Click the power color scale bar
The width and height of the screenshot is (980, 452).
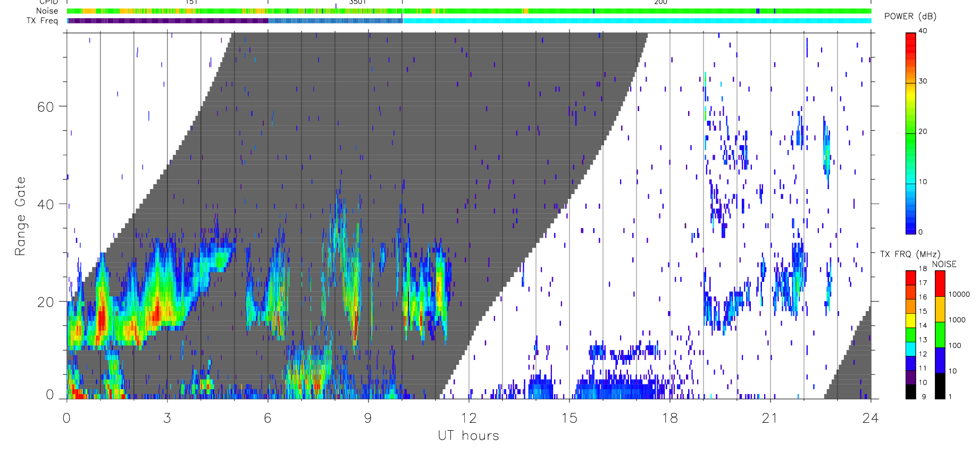pyautogui.click(x=911, y=133)
